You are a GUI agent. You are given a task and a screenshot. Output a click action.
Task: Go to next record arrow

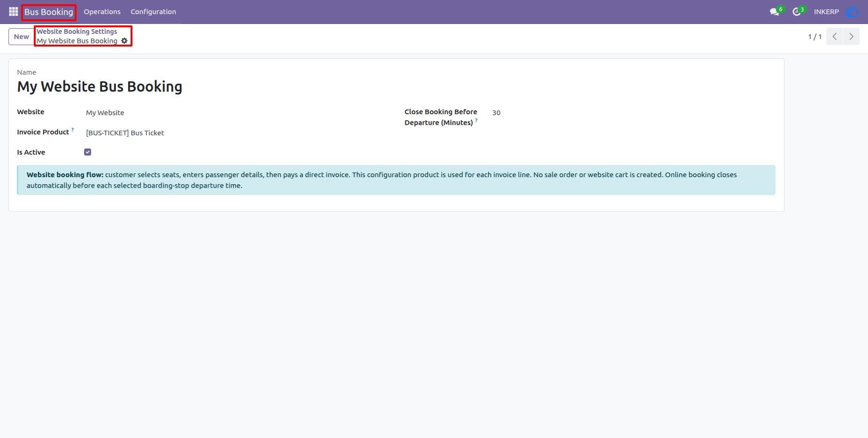coord(851,37)
